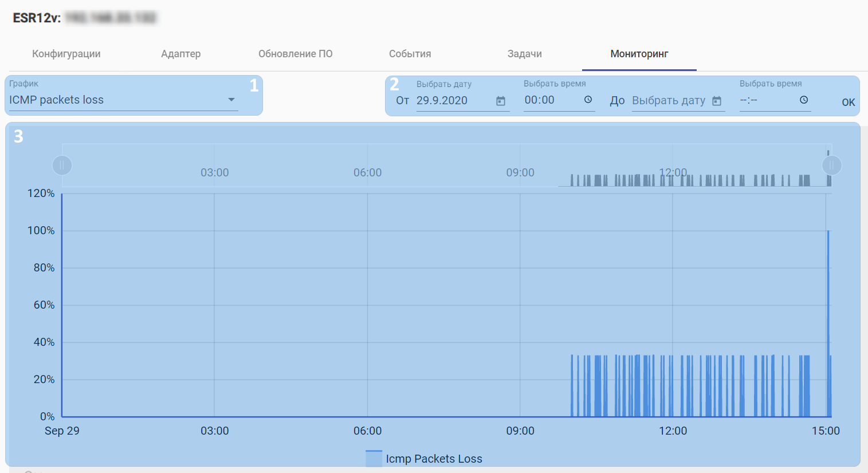Viewport: 868px width, 473px height.
Task: Click the end date Выбрать дату field
Action: pos(669,101)
